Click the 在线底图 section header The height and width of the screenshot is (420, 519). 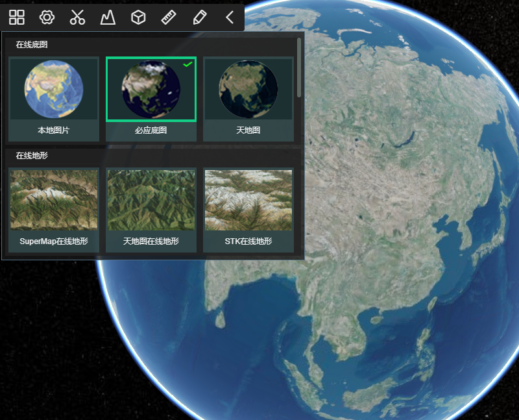(32, 45)
